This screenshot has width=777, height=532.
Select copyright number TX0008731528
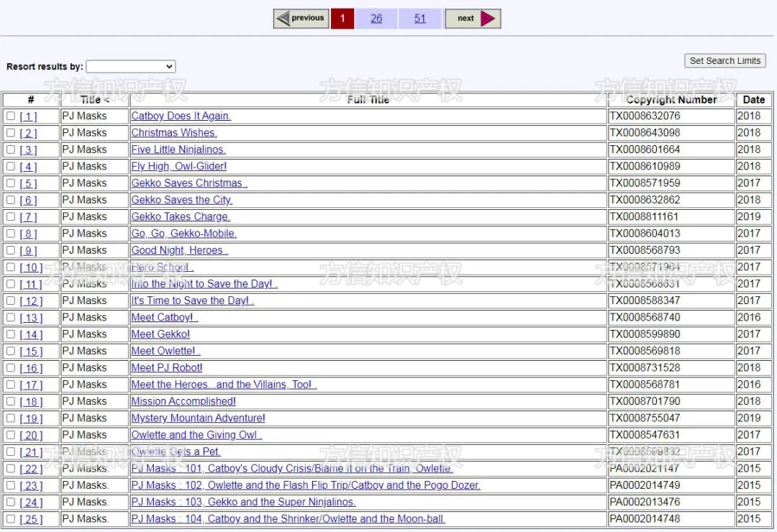click(645, 367)
